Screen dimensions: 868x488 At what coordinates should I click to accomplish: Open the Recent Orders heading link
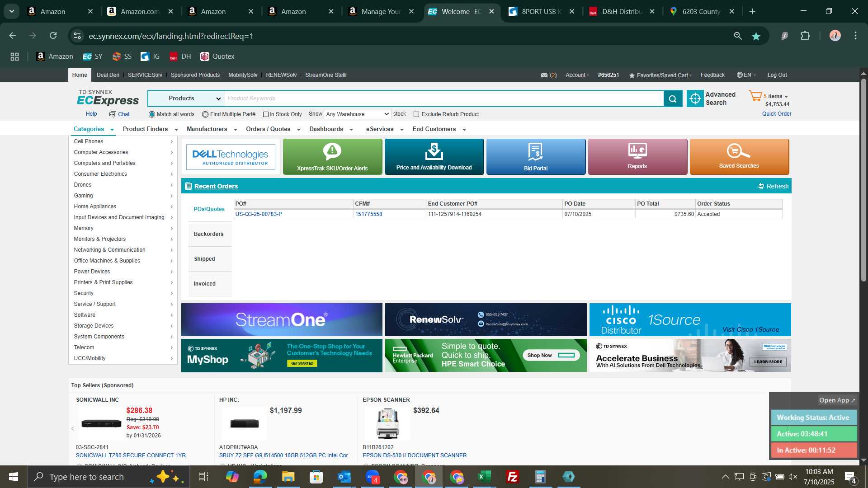tap(216, 186)
